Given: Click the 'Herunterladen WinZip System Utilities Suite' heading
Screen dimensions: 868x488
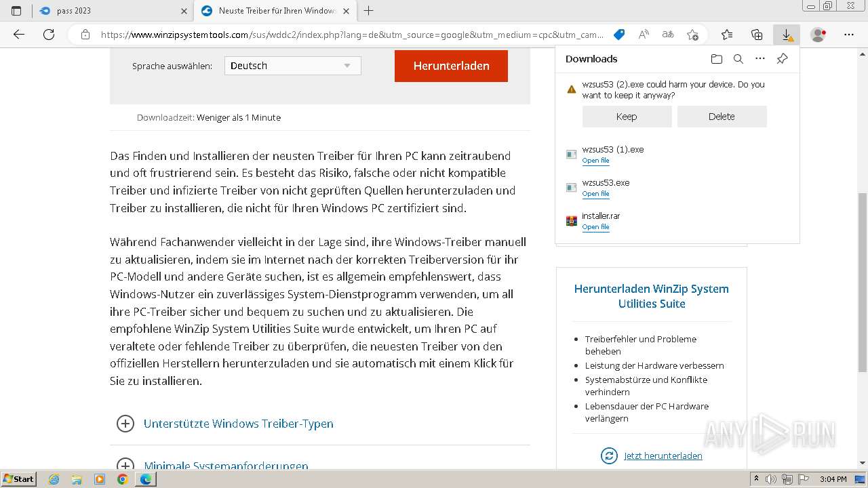Looking at the screenshot, I should pyautogui.click(x=652, y=296).
